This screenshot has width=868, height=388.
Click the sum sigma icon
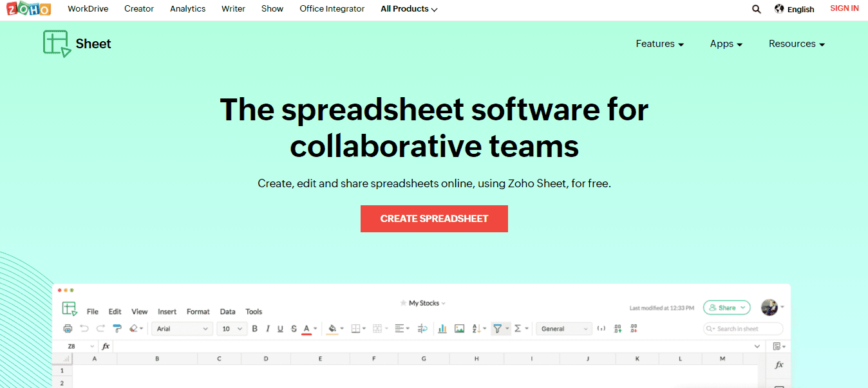518,329
